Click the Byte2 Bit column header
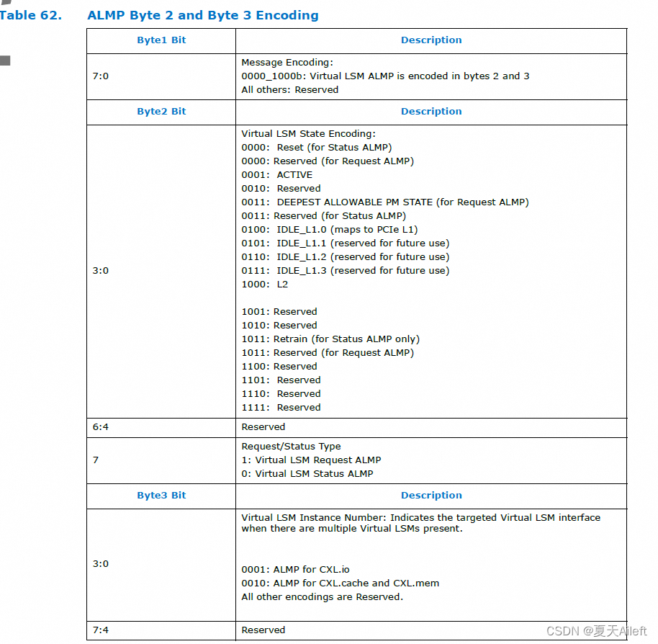This screenshot has width=658, height=644. tap(161, 112)
